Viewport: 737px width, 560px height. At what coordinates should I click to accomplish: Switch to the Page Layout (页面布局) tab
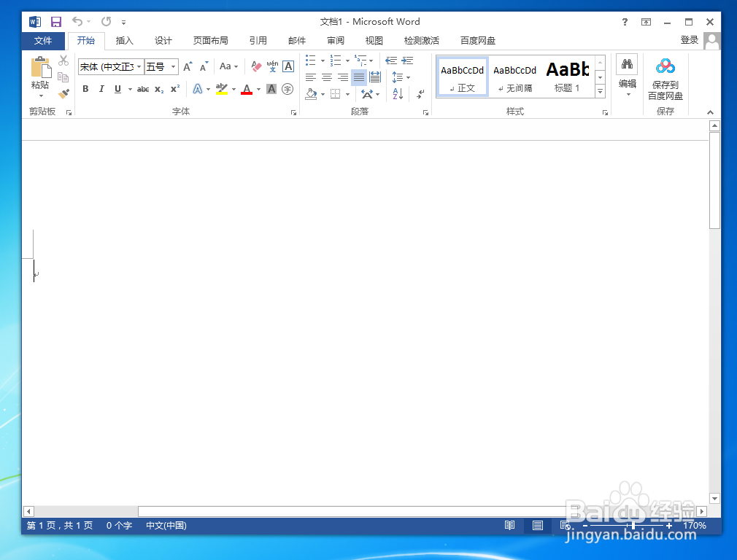click(211, 41)
